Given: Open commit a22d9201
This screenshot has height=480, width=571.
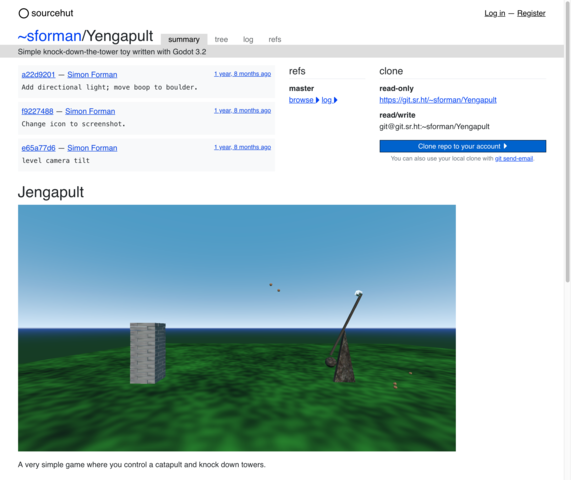Looking at the screenshot, I should (x=38, y=75).
